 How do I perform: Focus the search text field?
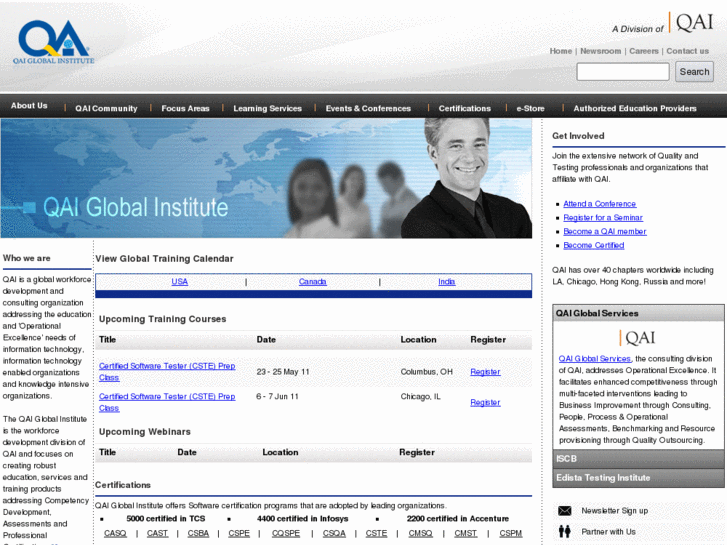pyautogui.click(x=623, y=72)
